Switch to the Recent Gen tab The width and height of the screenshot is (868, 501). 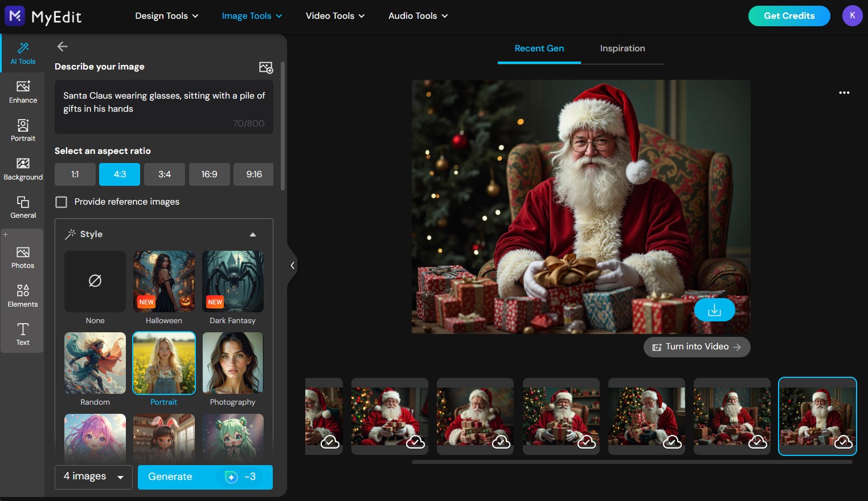pyautogui.click(x=539, y=49)
